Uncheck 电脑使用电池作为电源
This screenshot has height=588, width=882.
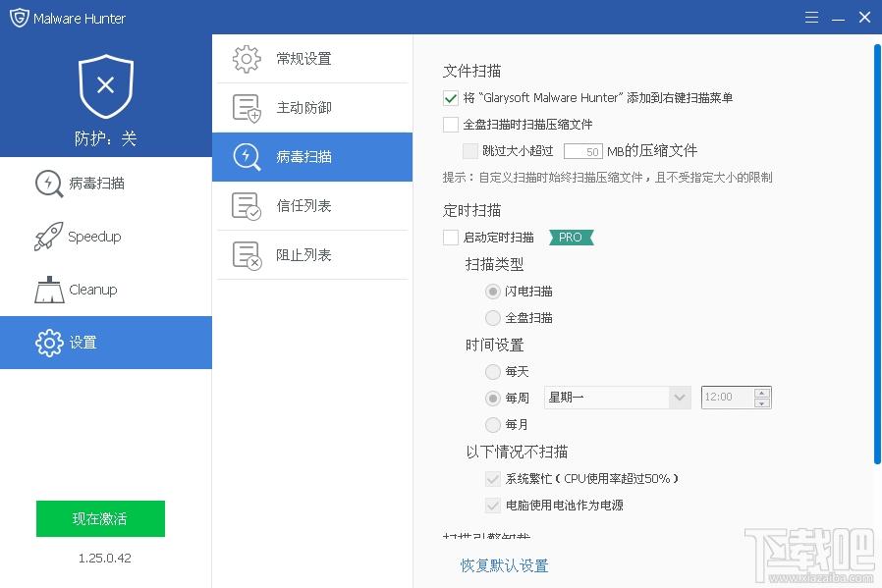[x=491, y=505]
